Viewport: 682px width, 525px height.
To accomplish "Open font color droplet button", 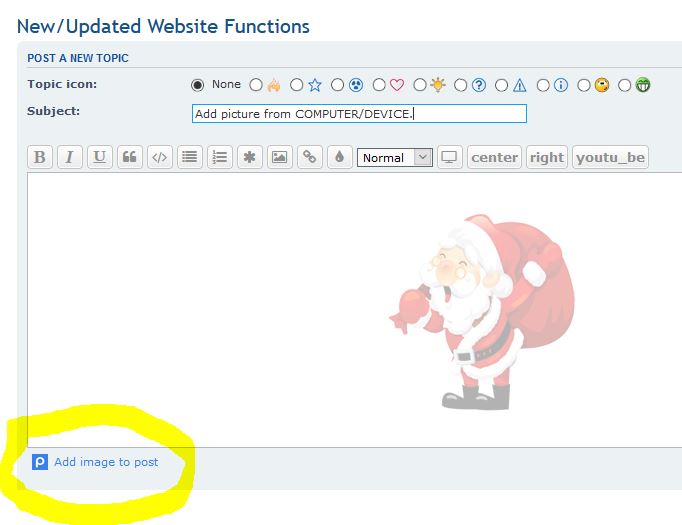I will (340, 157).
